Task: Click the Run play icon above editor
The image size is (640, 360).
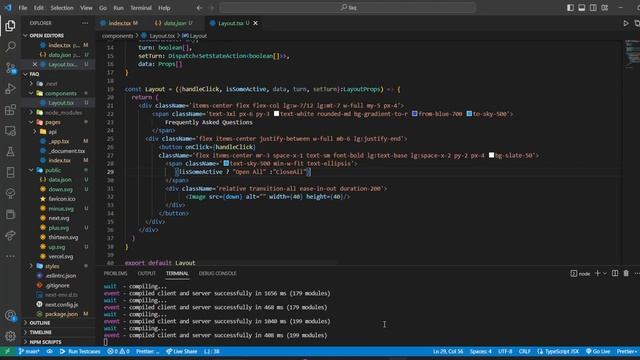Action: 626,23
